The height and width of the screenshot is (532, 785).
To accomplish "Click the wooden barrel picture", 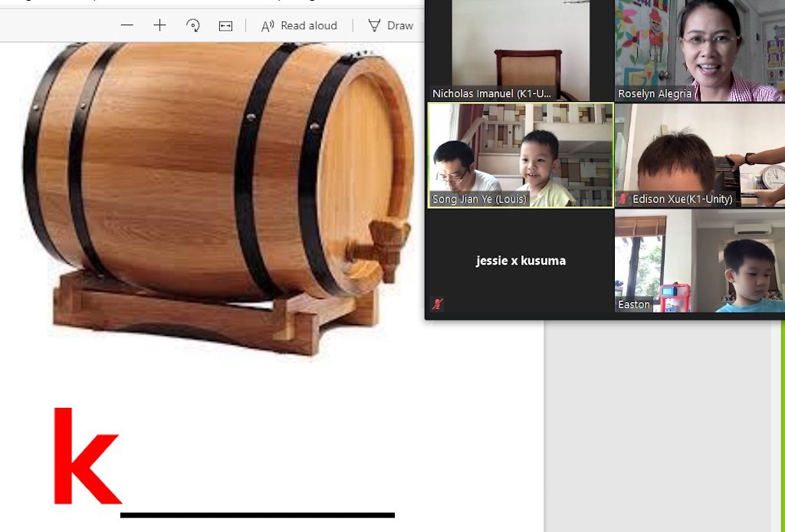I will coord(218,192).
